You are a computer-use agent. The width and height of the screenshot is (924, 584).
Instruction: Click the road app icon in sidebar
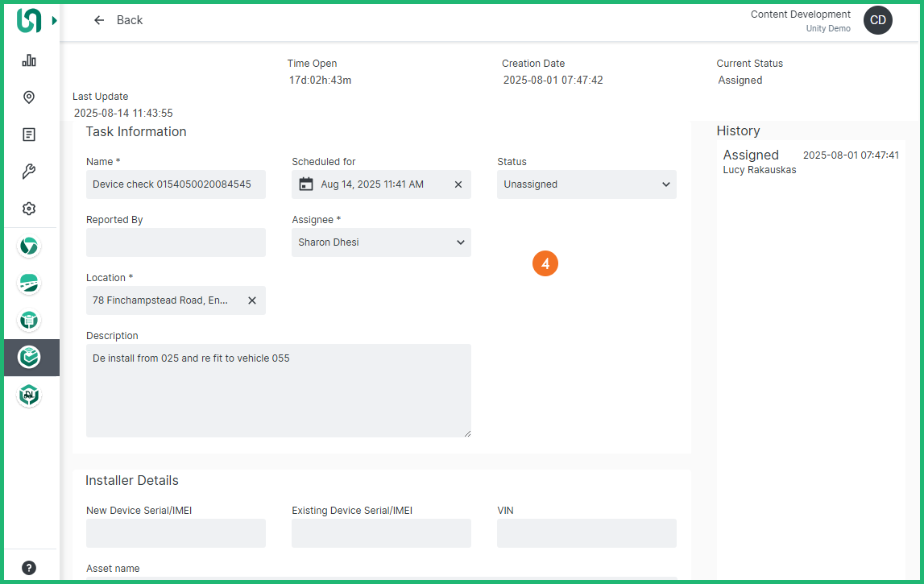pos(29,284)
